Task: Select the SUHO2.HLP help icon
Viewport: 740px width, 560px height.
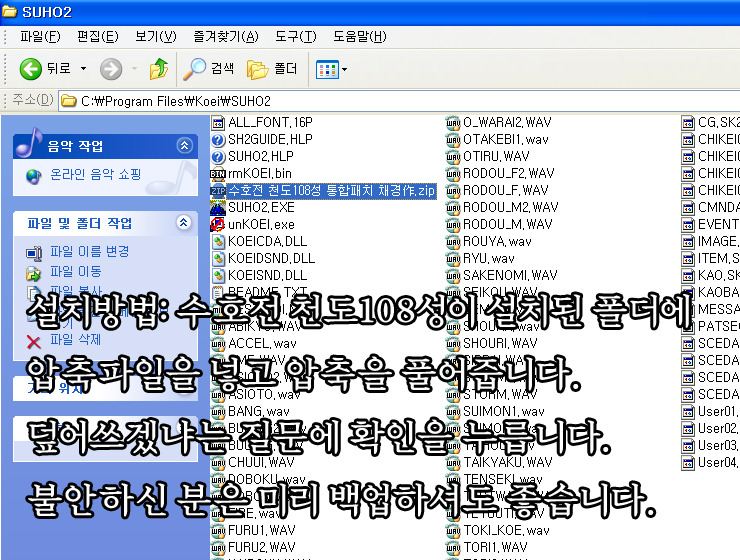Action: pyautogui.click(x=218, y=157)
